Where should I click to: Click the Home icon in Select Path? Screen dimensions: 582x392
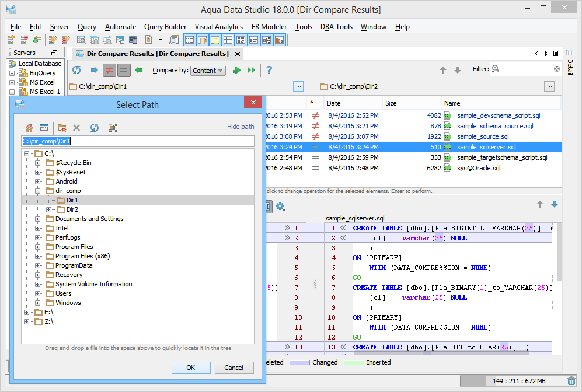pyautogui.click(x=29, y=128)
